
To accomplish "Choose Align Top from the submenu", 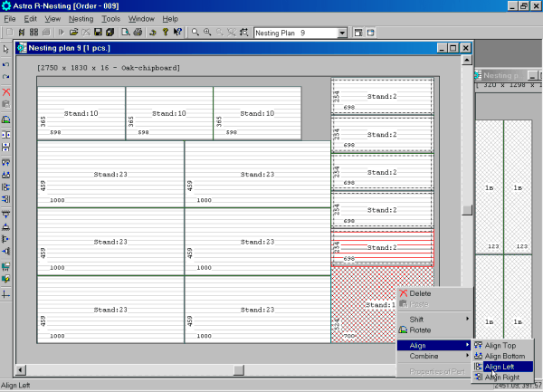I will 502,345.
